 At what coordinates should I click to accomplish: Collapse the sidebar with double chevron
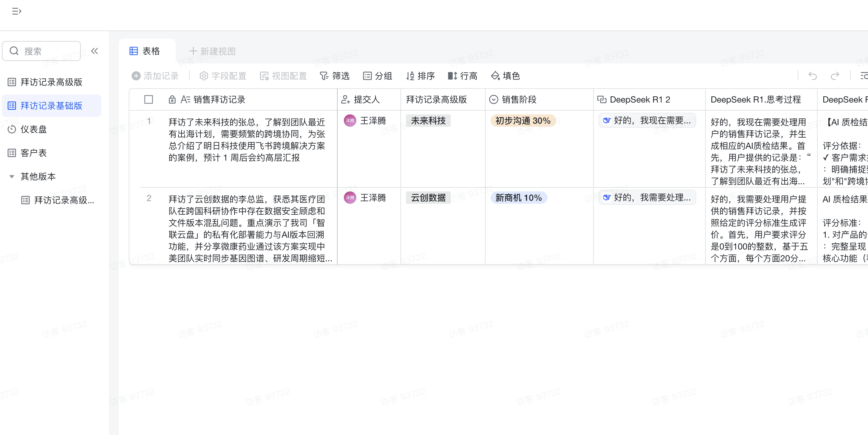point(95,51)
